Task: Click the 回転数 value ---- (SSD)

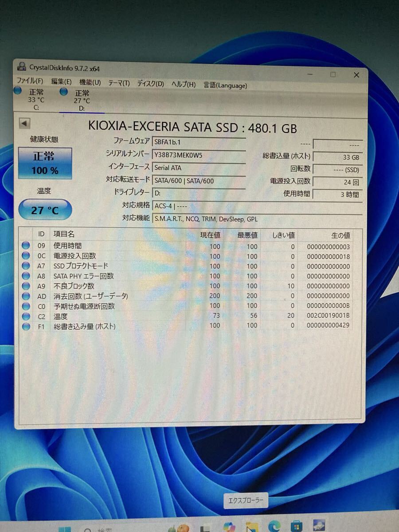Action: click(338, 170)
